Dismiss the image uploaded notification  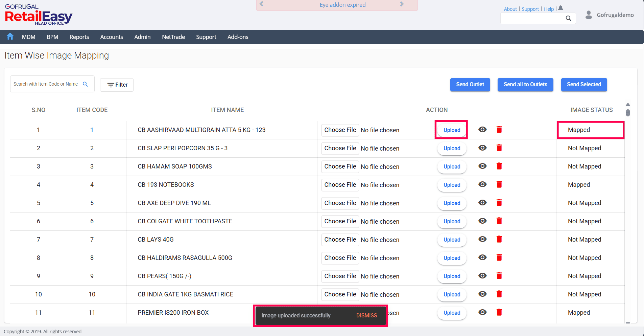(366, 315)
